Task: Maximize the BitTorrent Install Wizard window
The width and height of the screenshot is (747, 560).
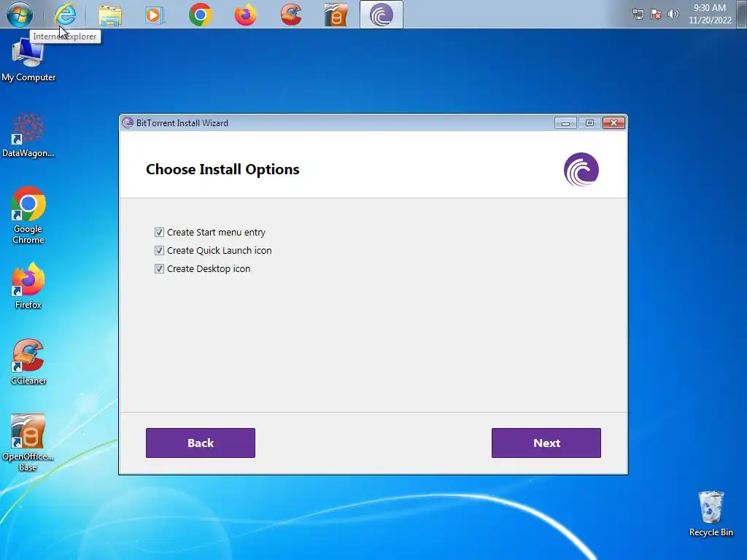Action: point(589,123)
